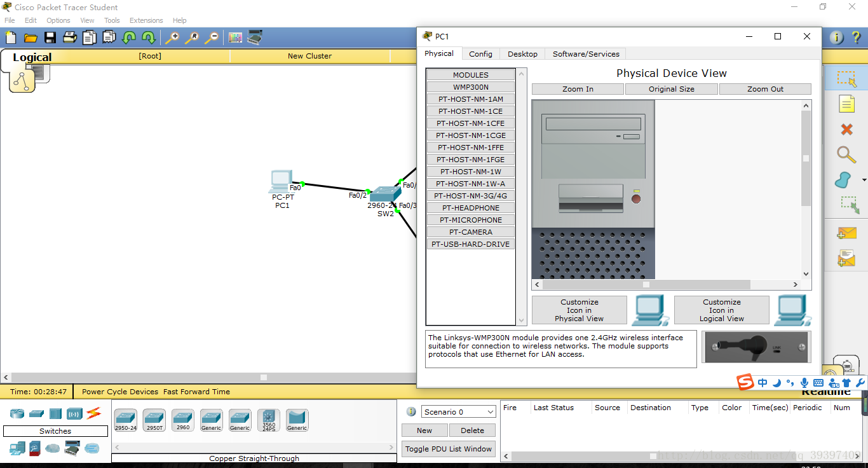Select the Hubs device category icon
868x468 pixels.
coord(55,413)
